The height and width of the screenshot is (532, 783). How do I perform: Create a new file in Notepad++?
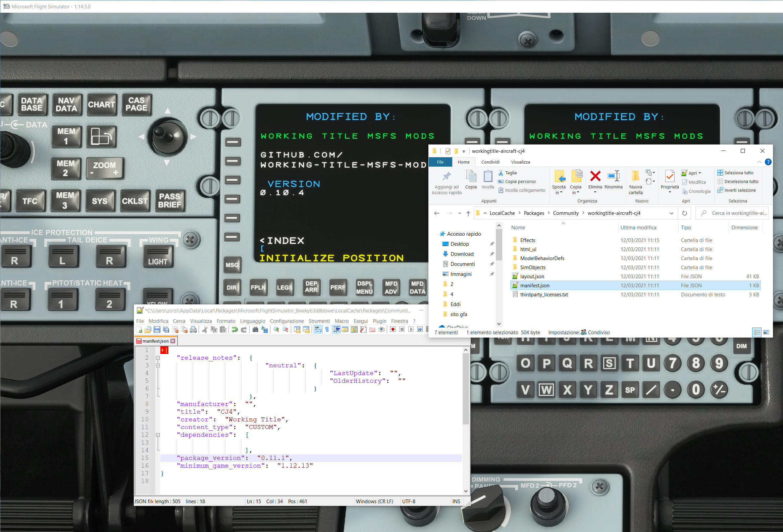[139, 330]
